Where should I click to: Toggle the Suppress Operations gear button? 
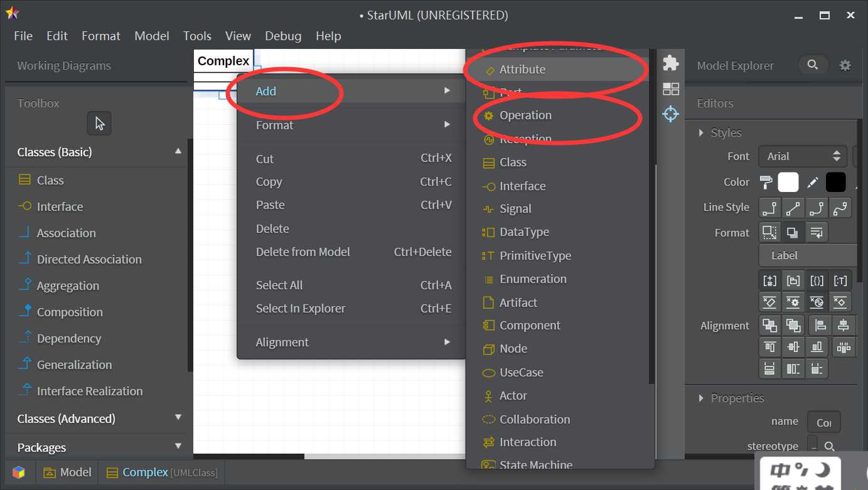[793, 302]
